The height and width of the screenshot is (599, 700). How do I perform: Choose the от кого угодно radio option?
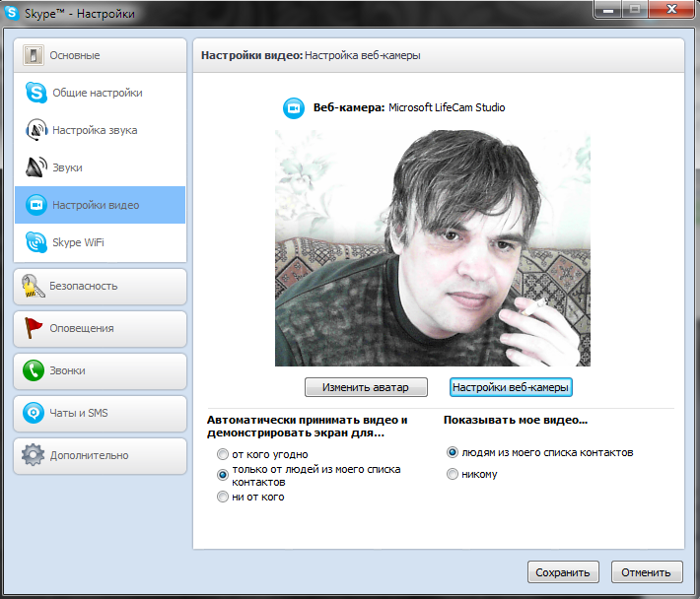pos(222,454)
